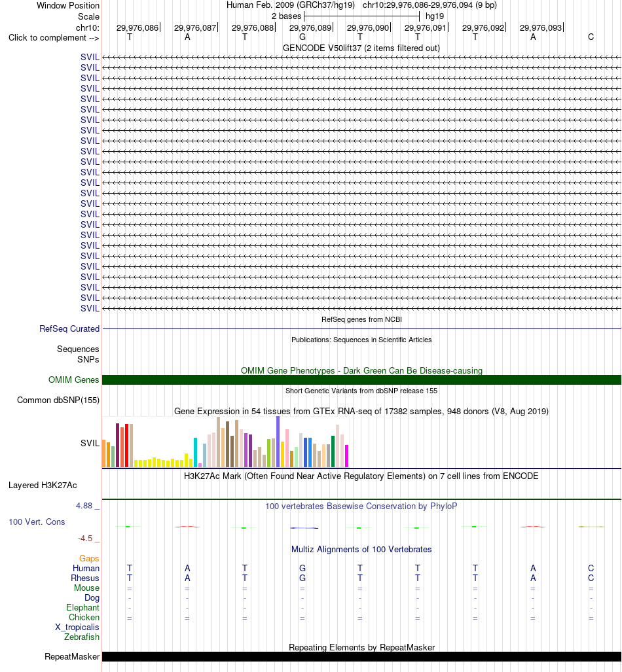
Task: Click the 'Click to complement -->' label
Action: click(54, 38)
